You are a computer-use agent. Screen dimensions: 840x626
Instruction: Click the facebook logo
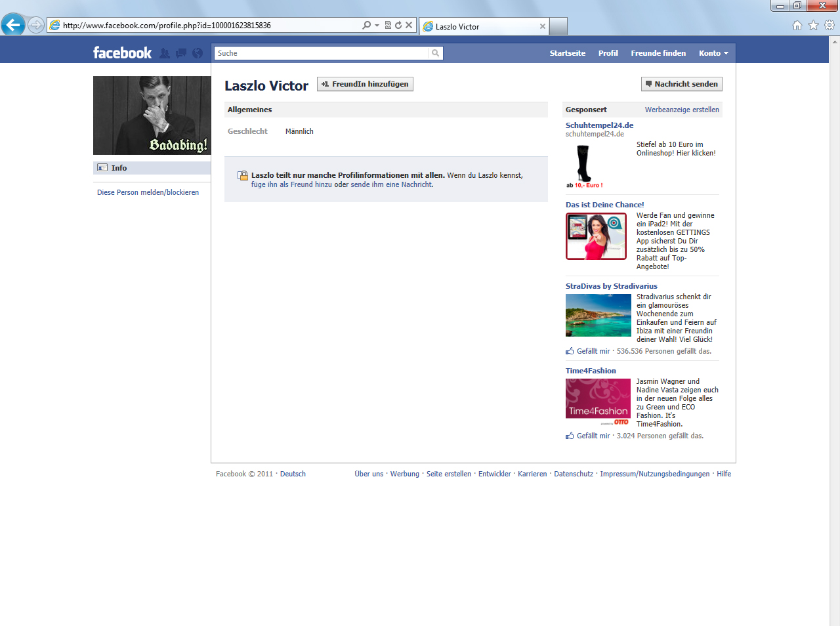(122, 53)
